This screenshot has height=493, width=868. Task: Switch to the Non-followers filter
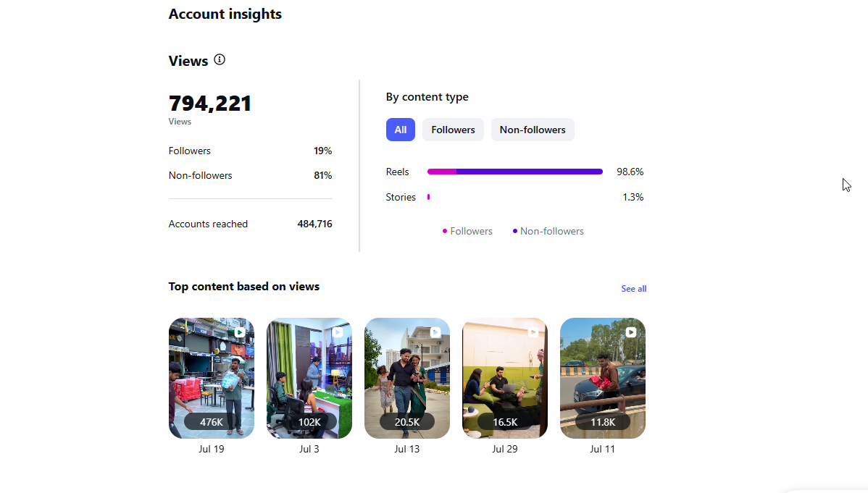533,130
